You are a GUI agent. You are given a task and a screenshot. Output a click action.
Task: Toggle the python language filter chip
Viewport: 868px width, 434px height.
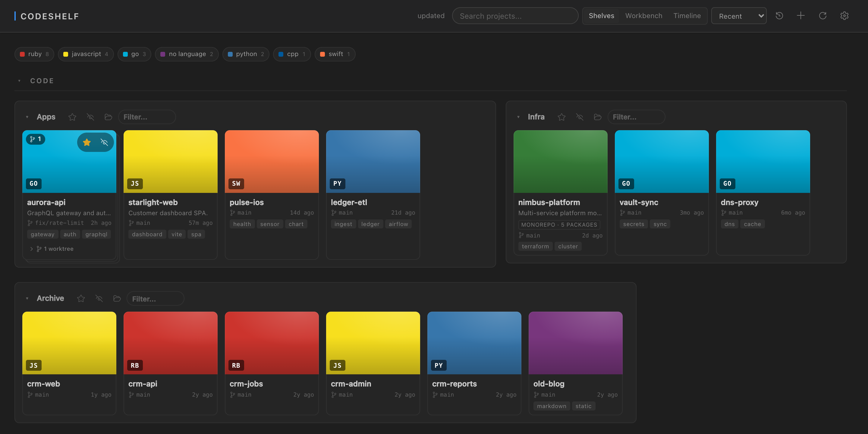(x=246, y=54)
